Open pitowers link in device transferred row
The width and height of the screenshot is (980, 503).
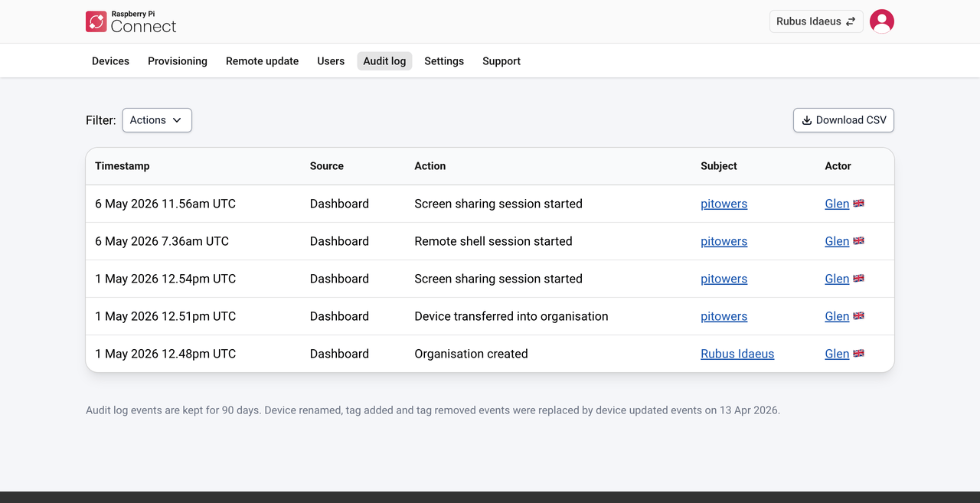pyautogui.click(x=724, y=316)
